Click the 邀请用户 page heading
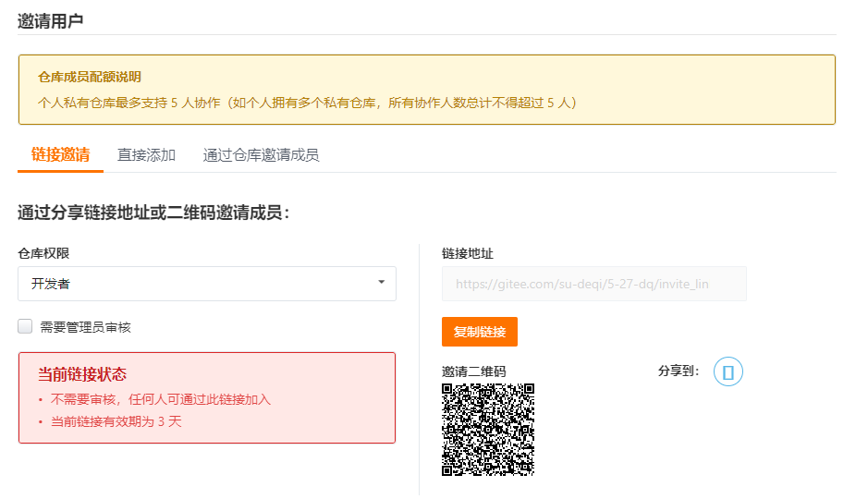Screen dimensions: 868x499 50,21
